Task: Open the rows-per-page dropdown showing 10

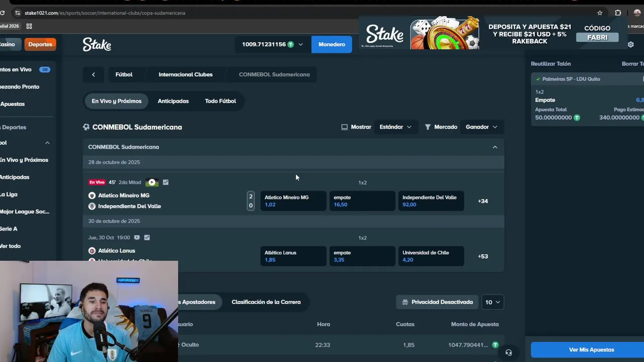Action: (493, 302)
